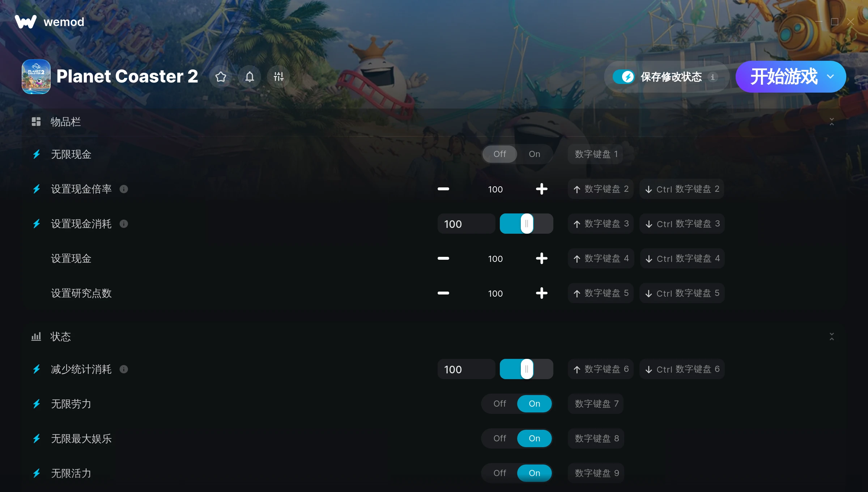Toggle the 保存修改状态 switch

pyautogui.click(x=624, y=77)
